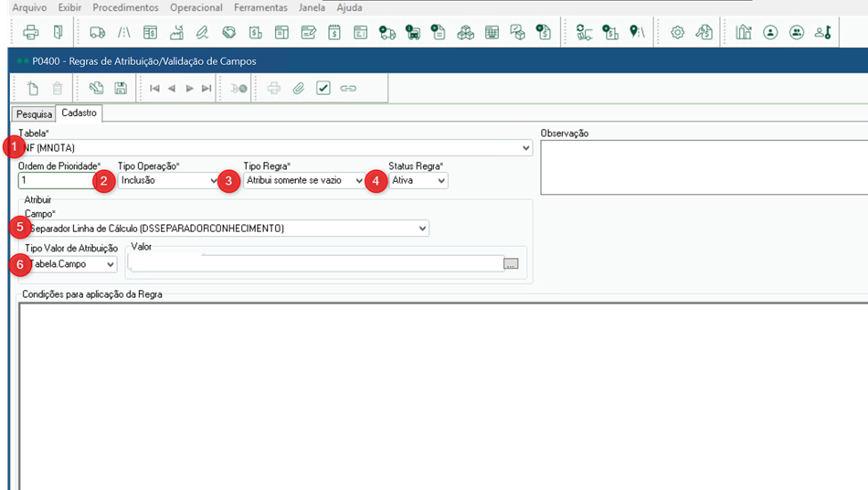Screen dimensions: 868x490
Task: Click the truck with plus badge icon
Action: [387, 33]
